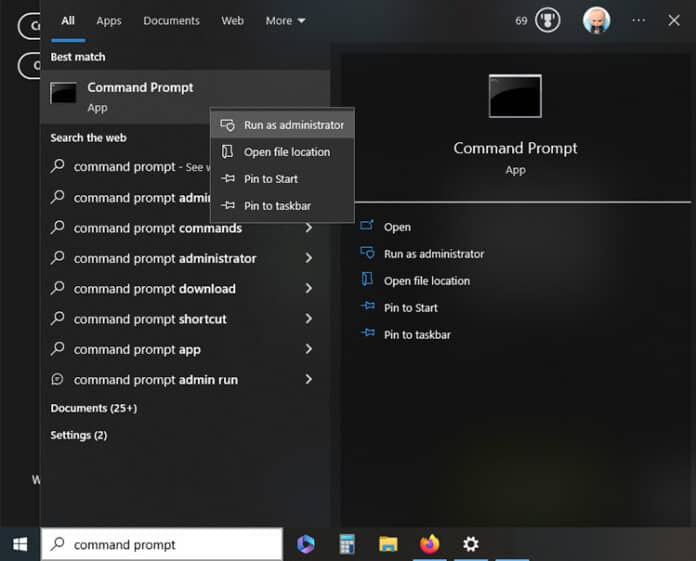This screenshot has width=696, height=561.
Task: Open File Explorer from the taskbar
Action: pyautogui.click(x=388, y=544)
